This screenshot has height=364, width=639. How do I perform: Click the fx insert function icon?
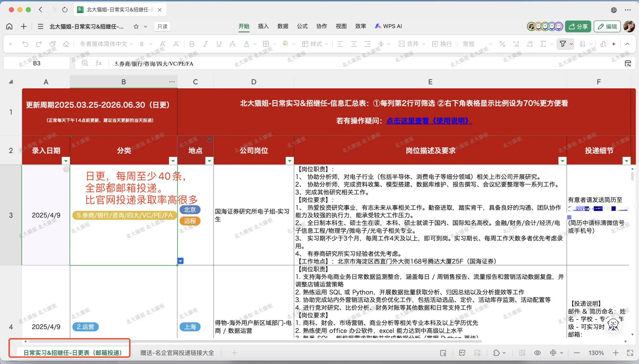[x=98, y=63]
